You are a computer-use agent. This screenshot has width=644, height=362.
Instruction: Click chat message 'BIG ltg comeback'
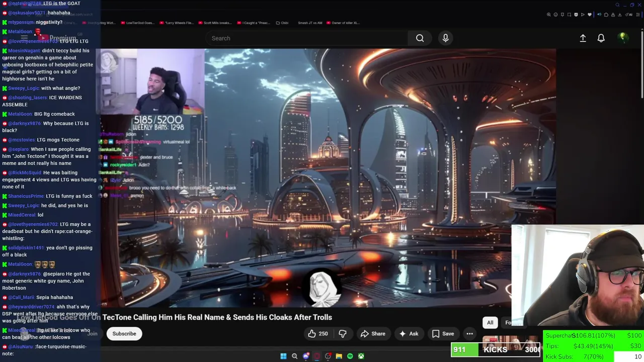point(54,114)
